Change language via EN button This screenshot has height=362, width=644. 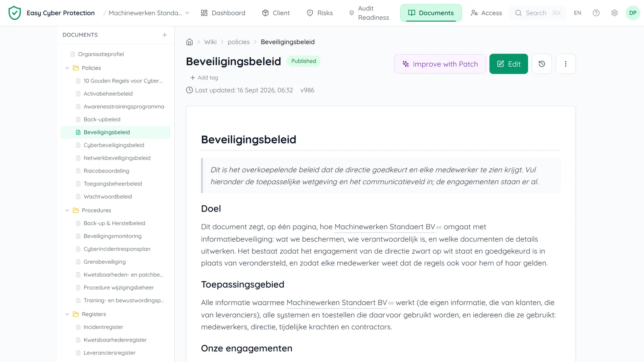(x=578, y=13)
